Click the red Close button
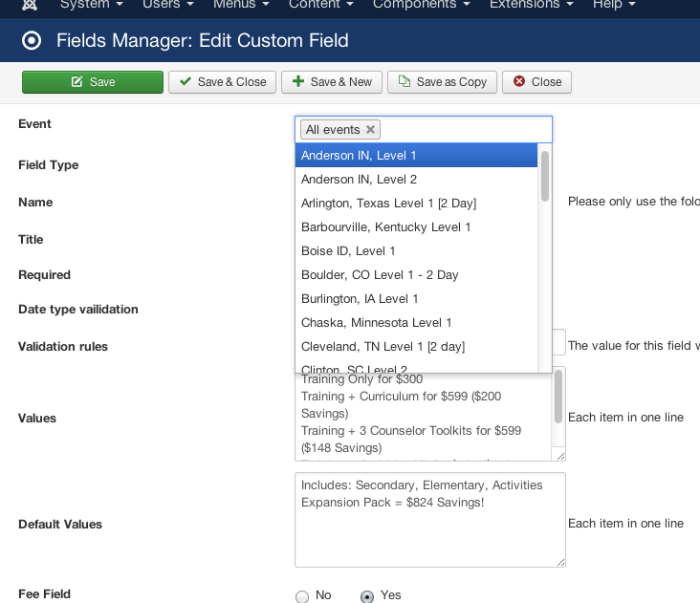The height and width of the screenshot is (603, 700). [536, 82]
